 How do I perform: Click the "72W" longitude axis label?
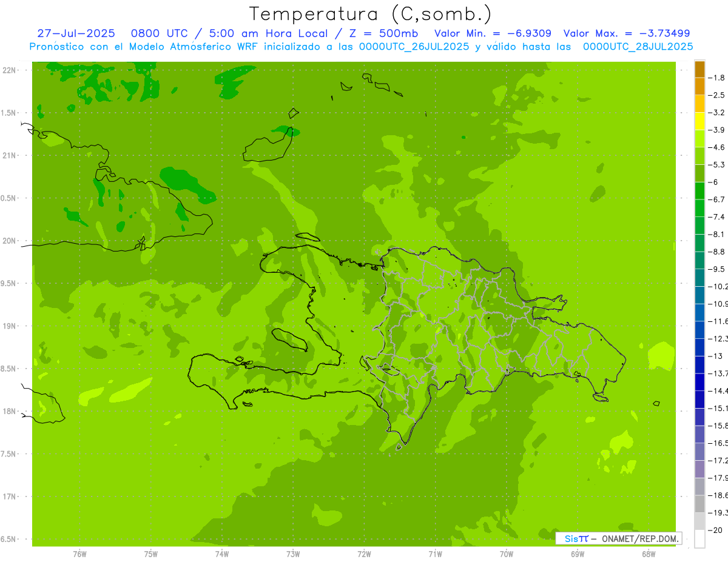(364, 554)
